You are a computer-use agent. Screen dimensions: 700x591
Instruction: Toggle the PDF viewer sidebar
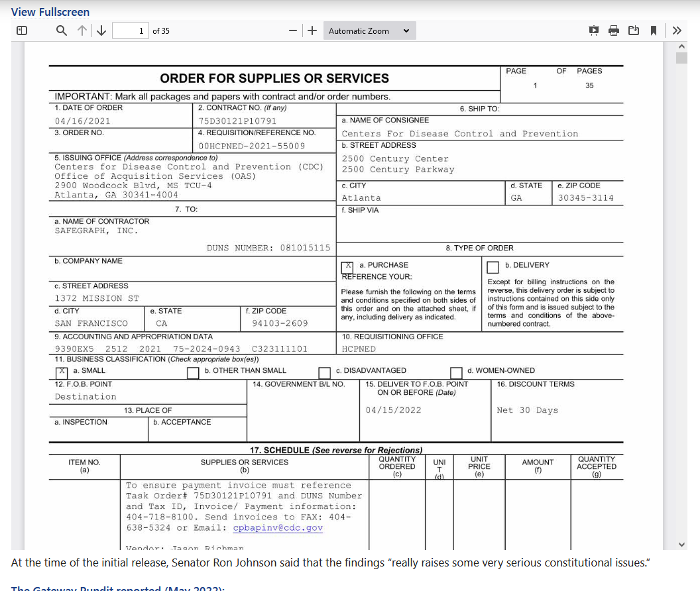pos(22,30)
